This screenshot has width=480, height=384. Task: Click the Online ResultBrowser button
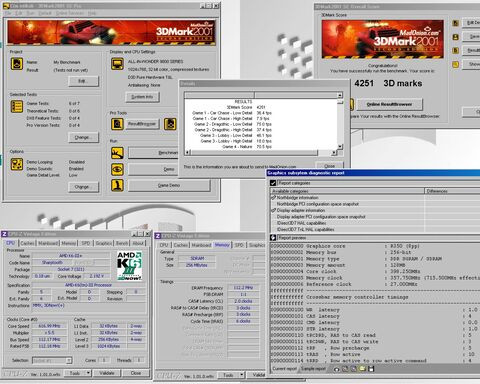(x=390, y=104)
